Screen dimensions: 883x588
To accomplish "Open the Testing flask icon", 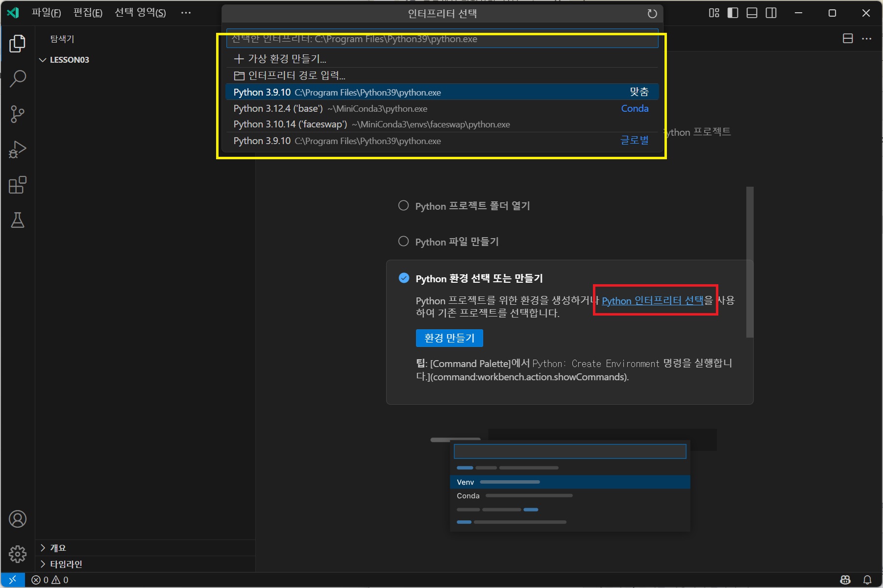I will coord(17,220).
